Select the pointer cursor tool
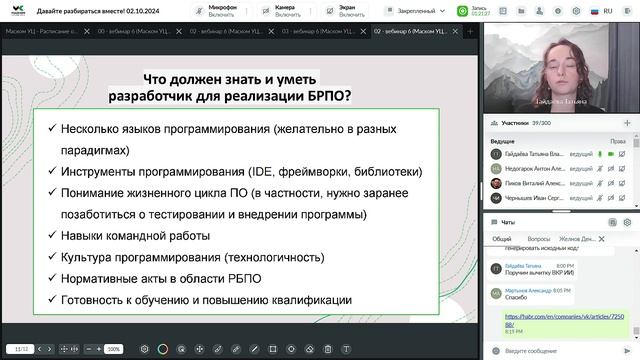Viewport: 640px width, 360px height. click(x=181, y=349)
